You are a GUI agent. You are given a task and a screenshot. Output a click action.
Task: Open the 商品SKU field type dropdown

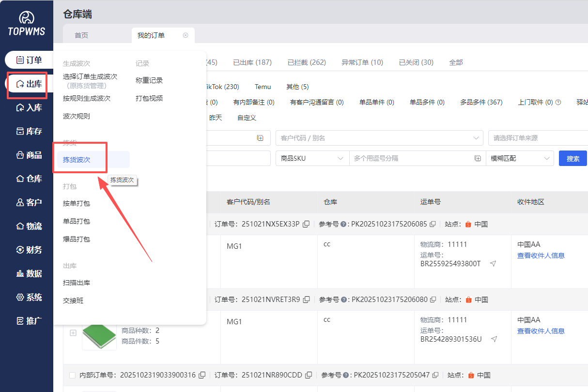click(312, 158)
